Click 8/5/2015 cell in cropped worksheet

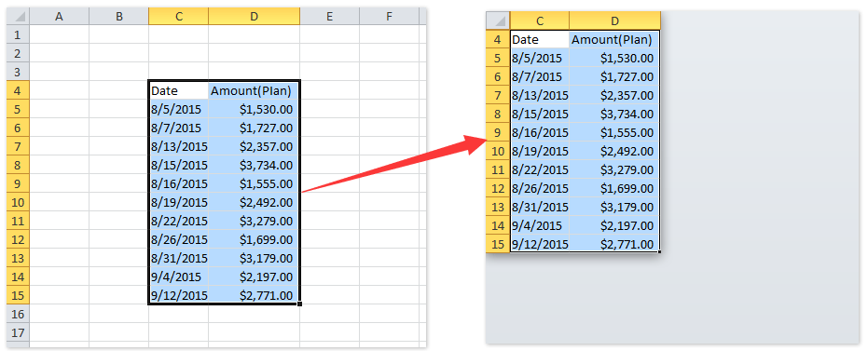[x=540, y=58]
